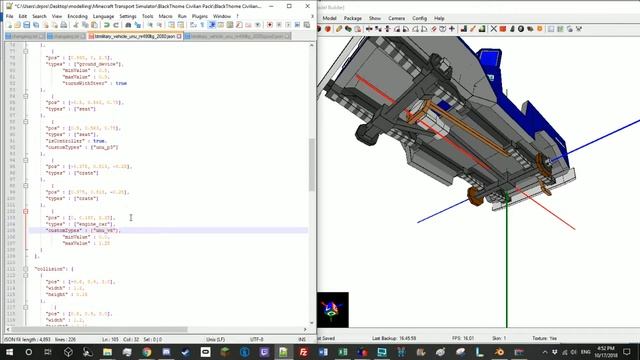
Task: Click Find binoculars icon in Notepad++
Action: [x=128, y=25]
